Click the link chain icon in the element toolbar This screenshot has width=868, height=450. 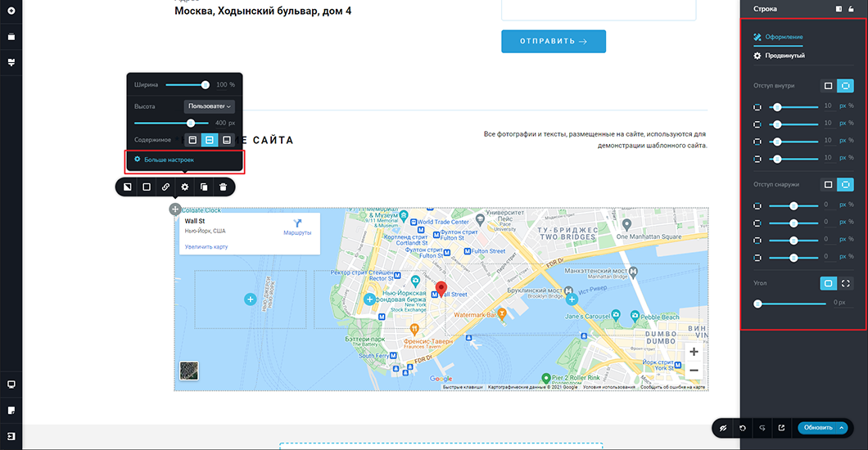click(165, 187)
